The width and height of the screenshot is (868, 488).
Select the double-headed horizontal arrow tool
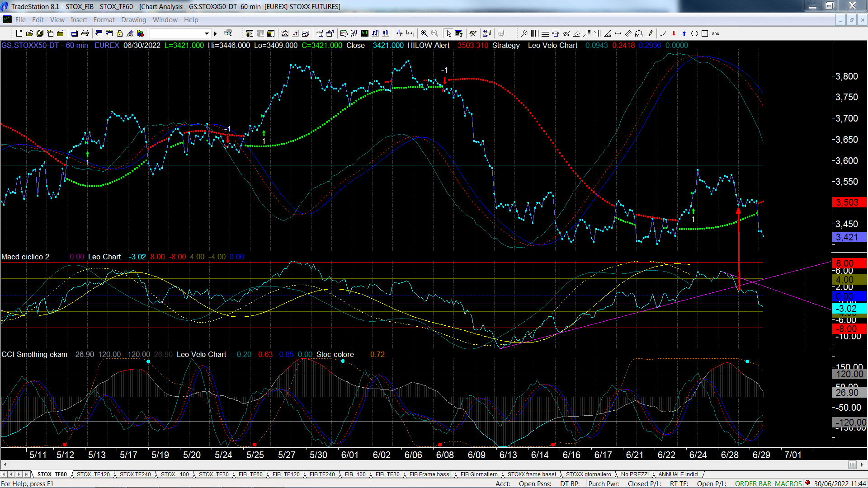(618, 33)
